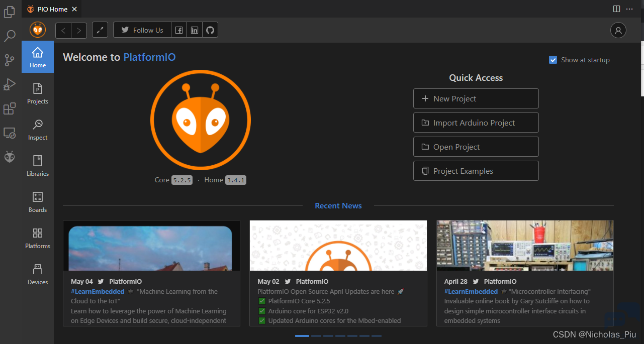644x344 pixels.
Task: Open the May 04 news image thumbnail
Action: pos(151,246)
